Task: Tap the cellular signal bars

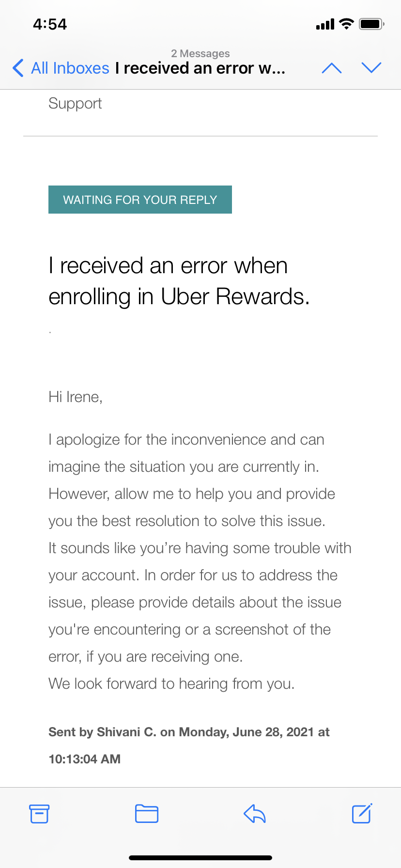Action: coord(325,24)
